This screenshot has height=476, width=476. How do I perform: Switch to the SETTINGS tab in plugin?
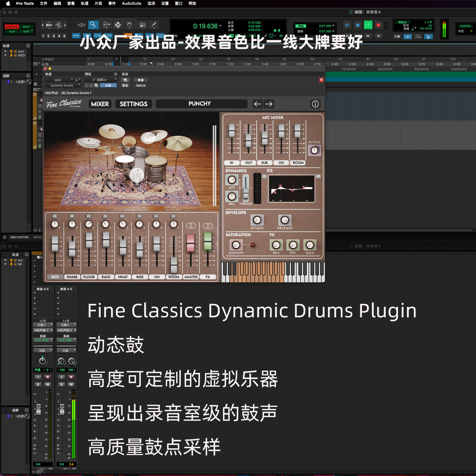coord(134,104)
